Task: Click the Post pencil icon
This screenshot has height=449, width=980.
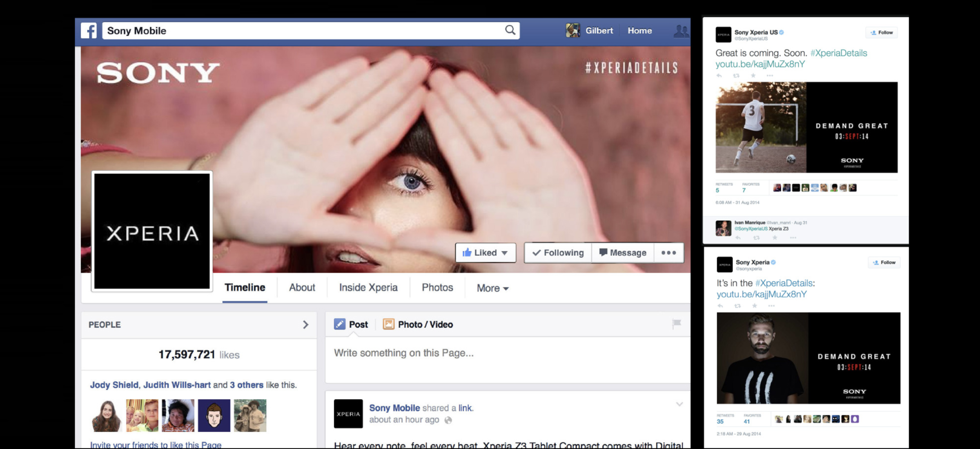Action: click(339, 324)
